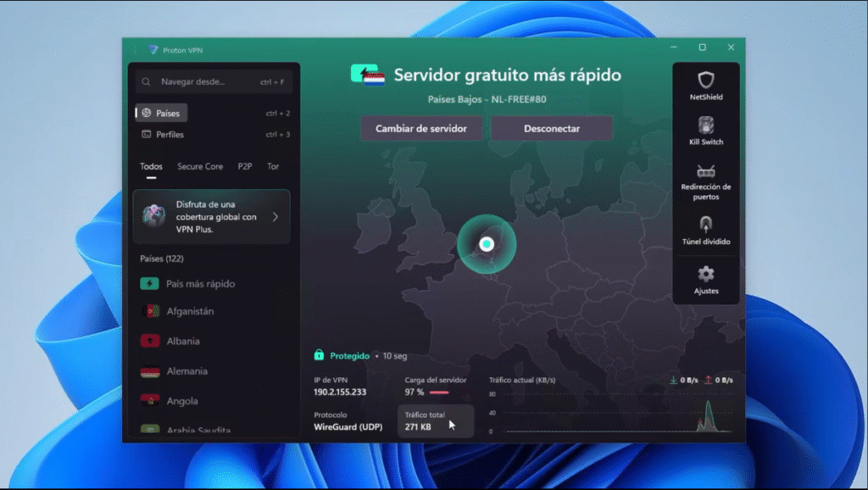
Task: Click the Afganistán flag icon
Action: point(150,311)
